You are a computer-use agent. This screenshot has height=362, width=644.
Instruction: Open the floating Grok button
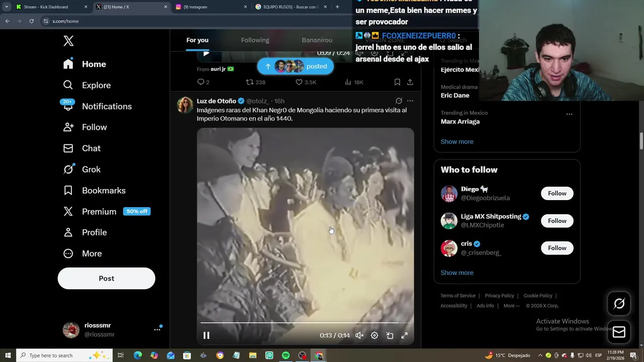(x=619, y=303)
